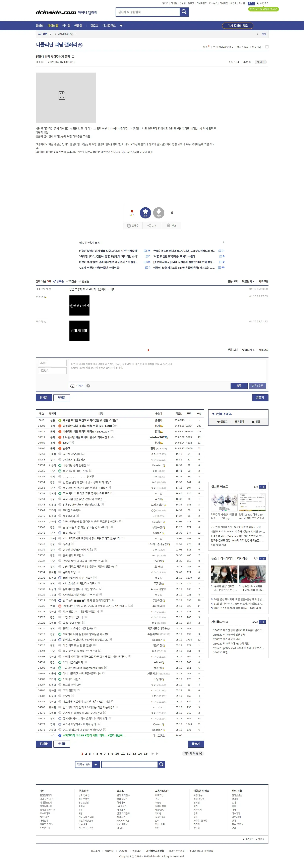
Task: Click the 갤주소 복사 link
Action: [x=242, y=47]
